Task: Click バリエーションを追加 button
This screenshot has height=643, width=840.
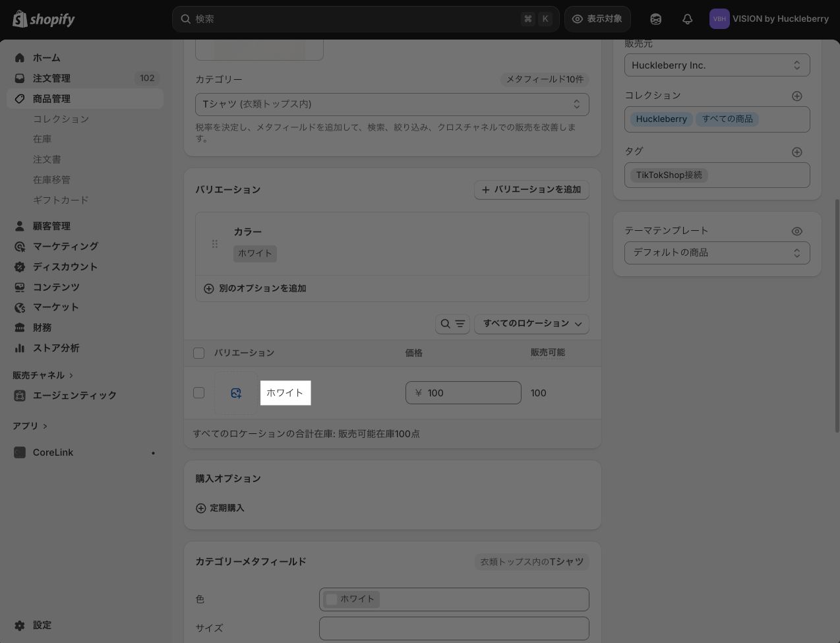Action: (531, 190)
